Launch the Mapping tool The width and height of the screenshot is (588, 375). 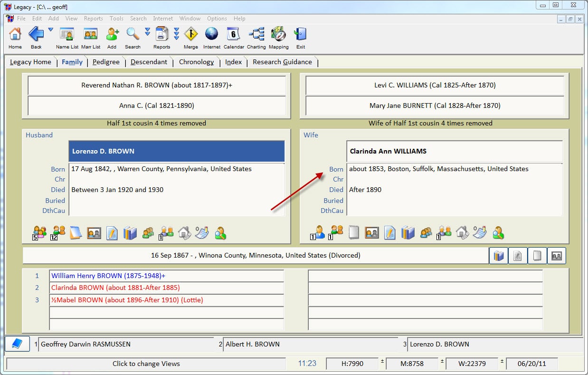pyautogui.click(x=278, y=35)
